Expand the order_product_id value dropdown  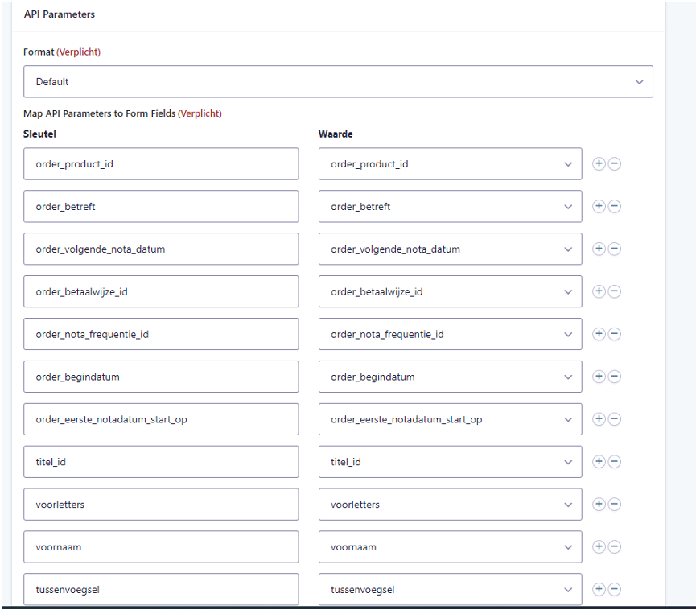[450, 164]
